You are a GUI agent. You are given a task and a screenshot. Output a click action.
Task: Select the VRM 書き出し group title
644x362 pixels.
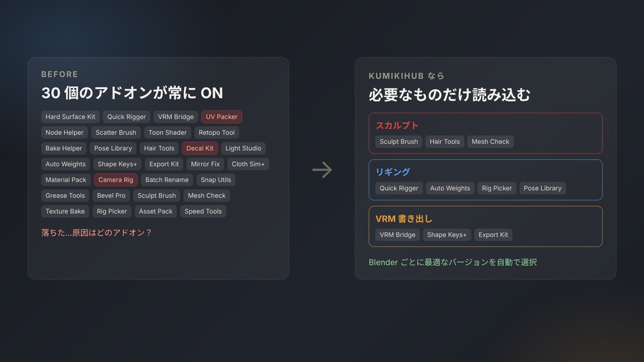pyautogui.click(x=404, y=219)
